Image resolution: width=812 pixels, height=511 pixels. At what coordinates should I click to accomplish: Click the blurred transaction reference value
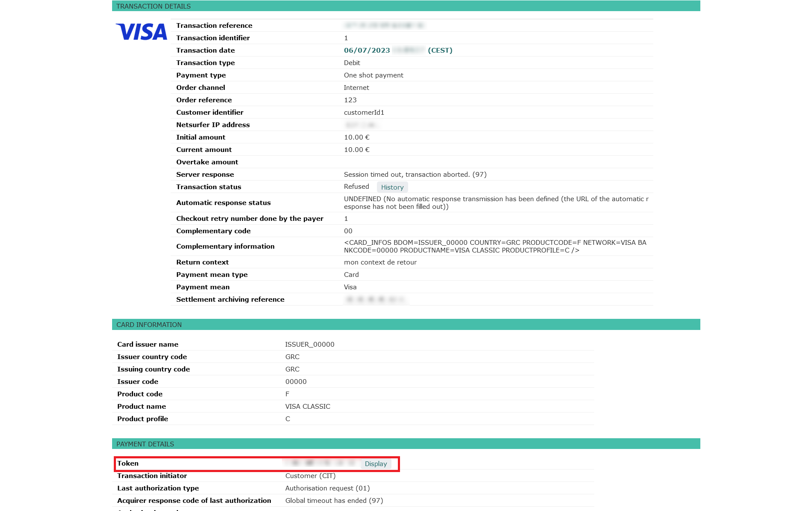(x=384, y=26)
